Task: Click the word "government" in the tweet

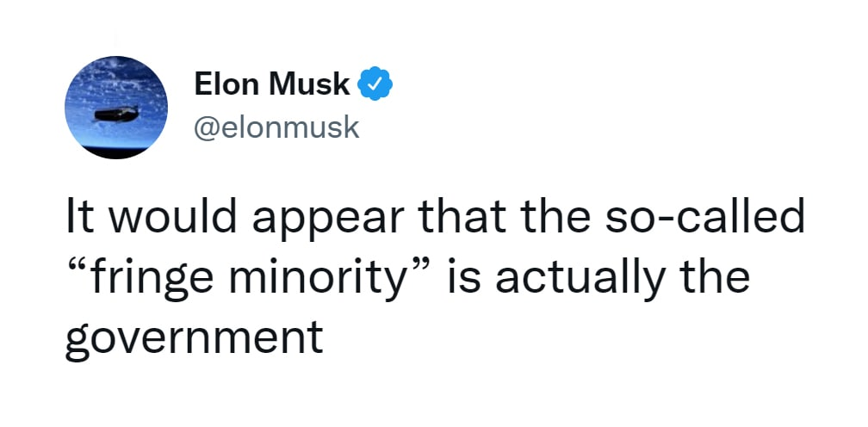Action: tap(194, 335)
